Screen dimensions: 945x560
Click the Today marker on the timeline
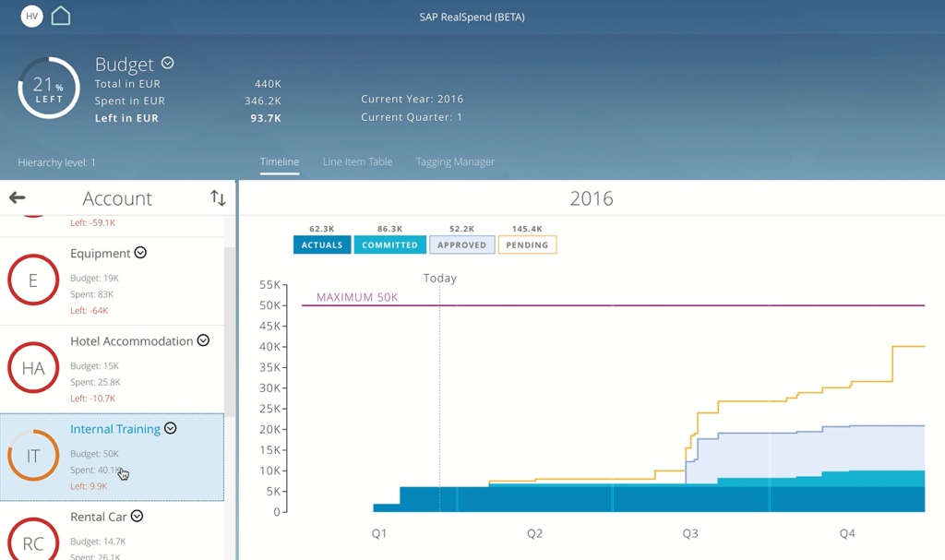point(439,278)
